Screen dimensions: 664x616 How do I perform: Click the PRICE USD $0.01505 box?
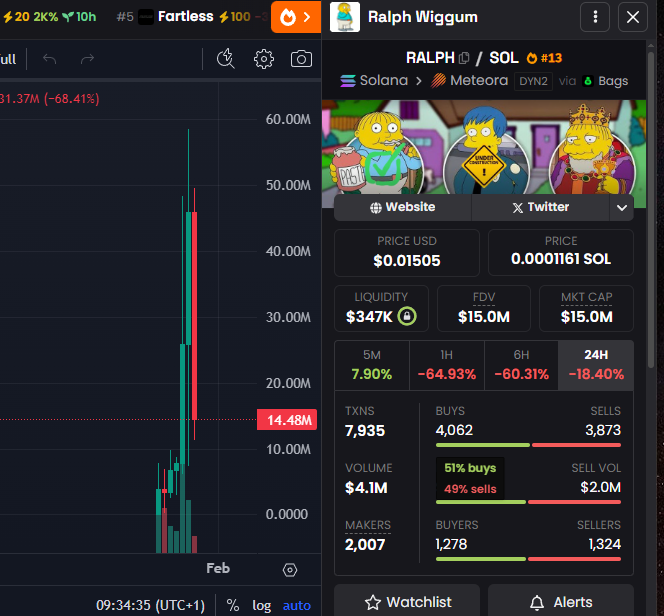(407, 253)
